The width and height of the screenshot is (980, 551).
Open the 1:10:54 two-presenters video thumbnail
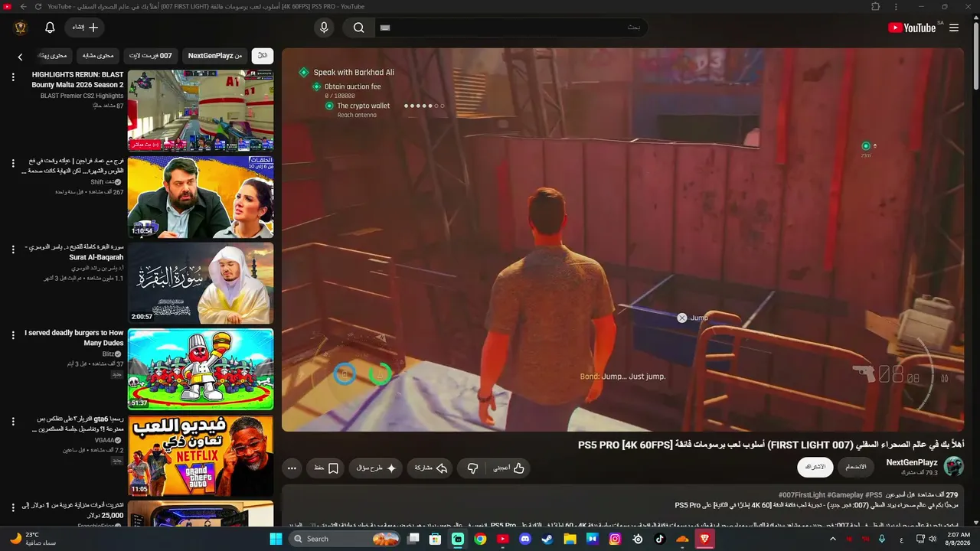coord(201,197)
